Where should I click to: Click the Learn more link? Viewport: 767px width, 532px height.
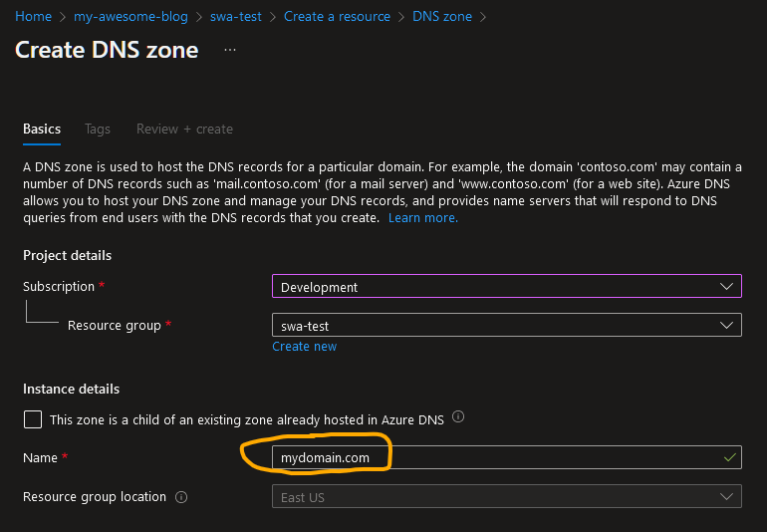coord(423,218)
